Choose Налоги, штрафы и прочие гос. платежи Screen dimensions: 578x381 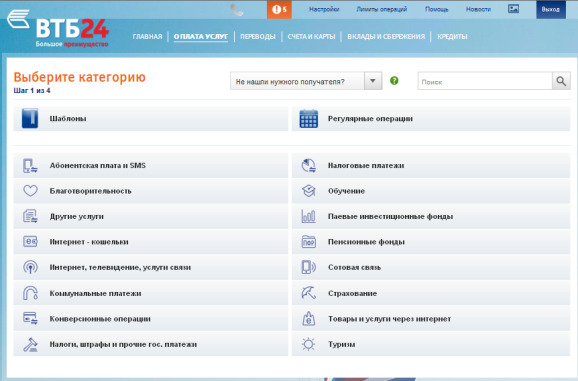pyautogui.click(x=123, y=344)
